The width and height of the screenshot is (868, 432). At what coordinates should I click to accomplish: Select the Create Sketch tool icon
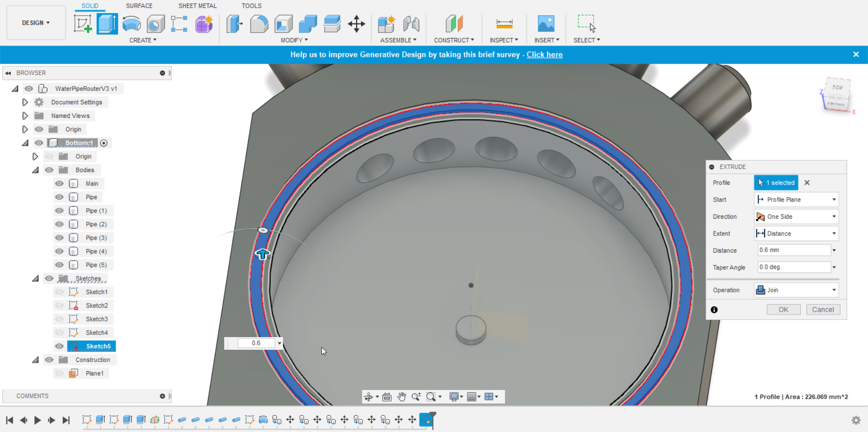pos(83,23)
